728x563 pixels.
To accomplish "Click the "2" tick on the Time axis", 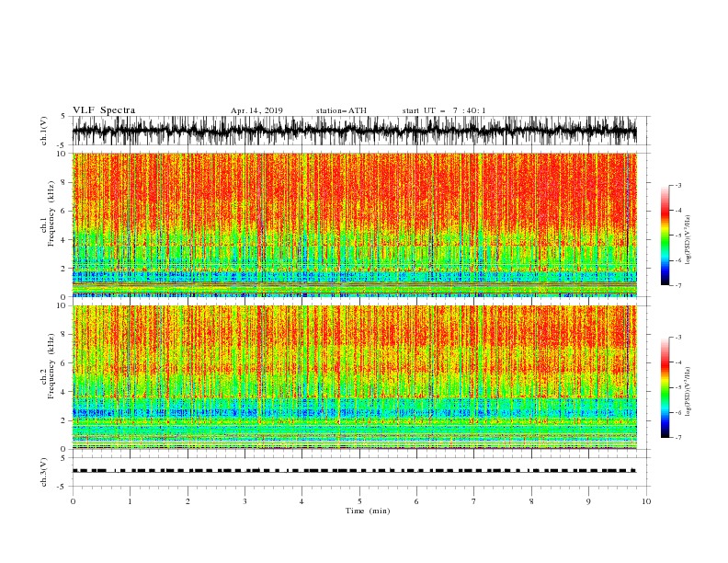I will click(x=188, y=501).
